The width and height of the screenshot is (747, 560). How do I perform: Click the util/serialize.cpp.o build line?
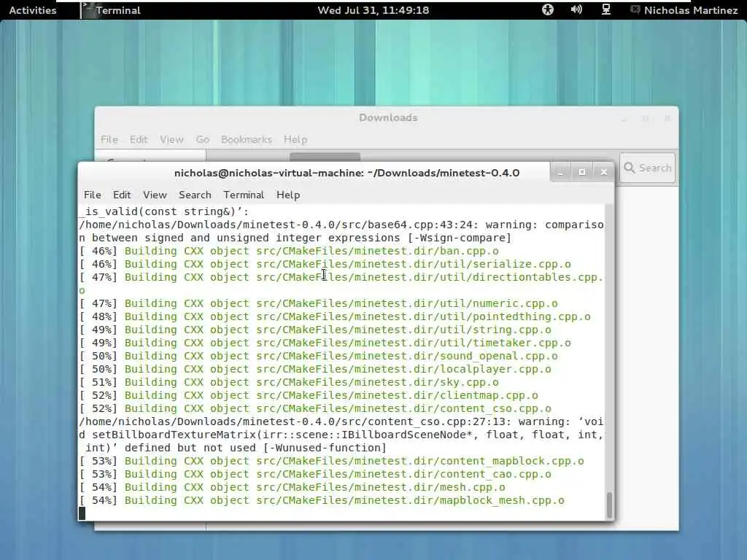coord(325,264)
